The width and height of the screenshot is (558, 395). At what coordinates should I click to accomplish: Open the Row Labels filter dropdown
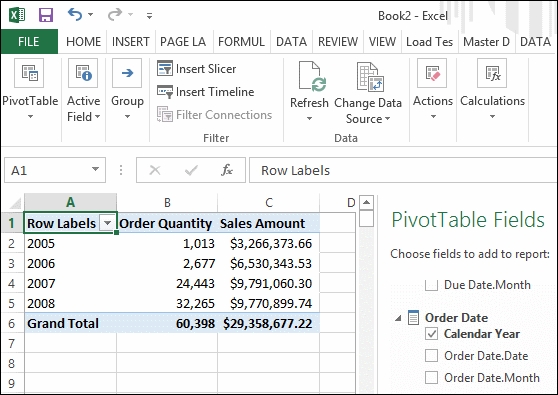(107, 223)
